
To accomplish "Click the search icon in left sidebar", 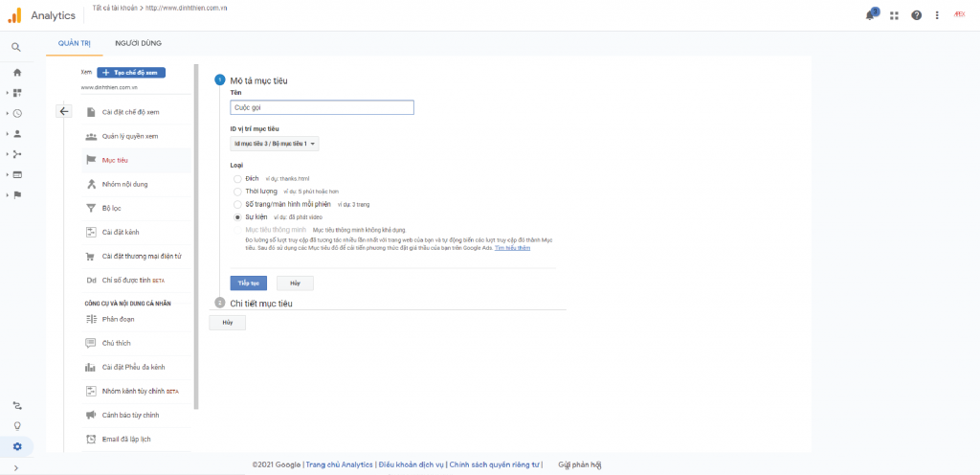I will pyautogui.click(x=16, y=47).
